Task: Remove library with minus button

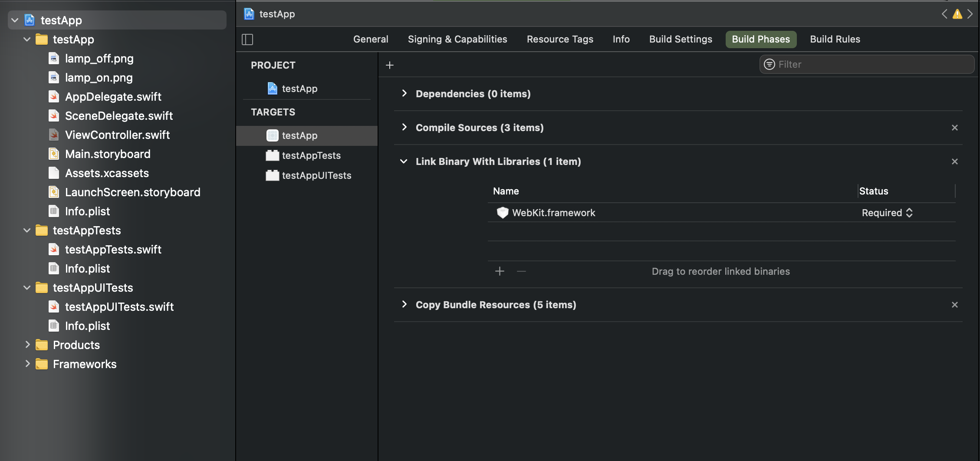Action: point(521,271)
